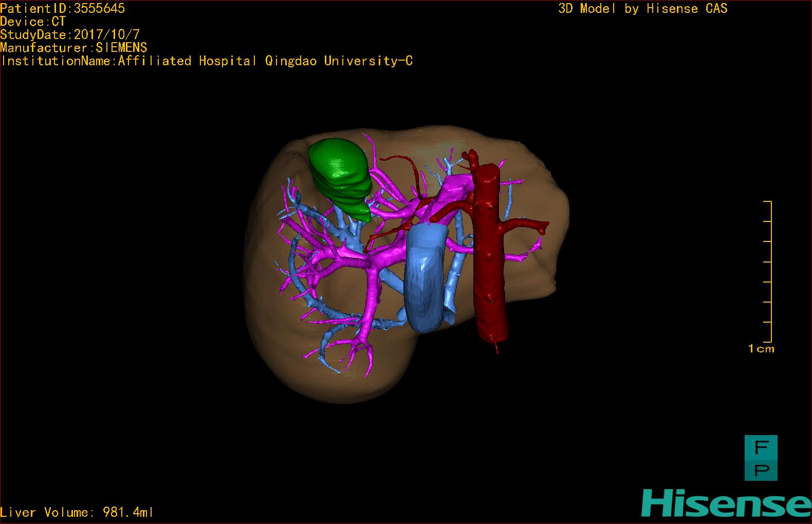Viewport: 812px width, 524px height.
Task: Click the 1cm scale ruler label
Action: point(761,349)
